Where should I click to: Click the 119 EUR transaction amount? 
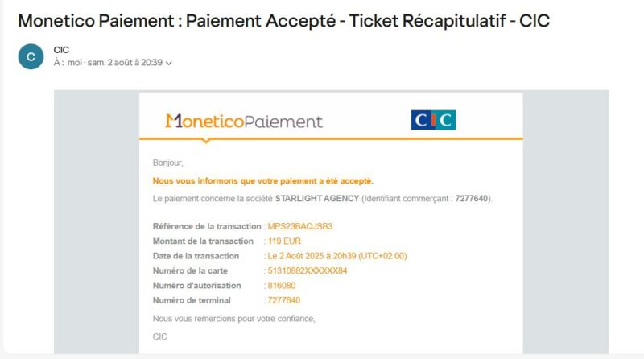pyautogui.click(x=284, y=241)
